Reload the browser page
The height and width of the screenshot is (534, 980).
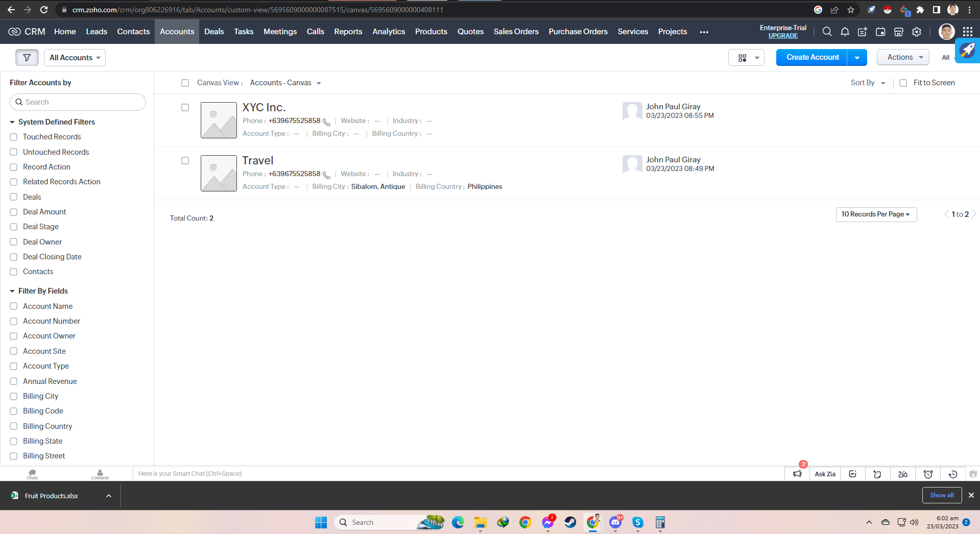44,10
